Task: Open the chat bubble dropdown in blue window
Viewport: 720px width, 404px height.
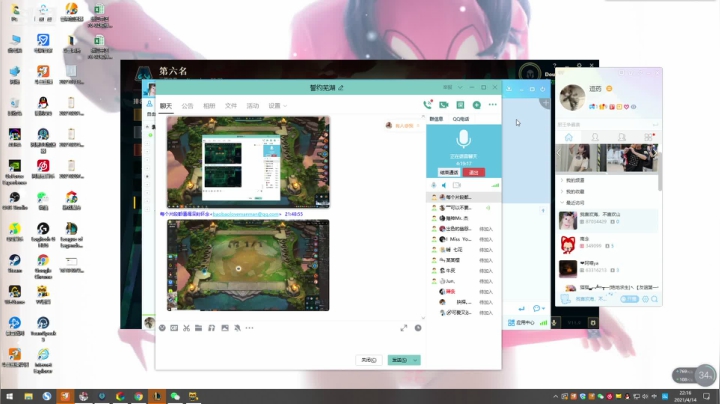Action: [539, 309]
